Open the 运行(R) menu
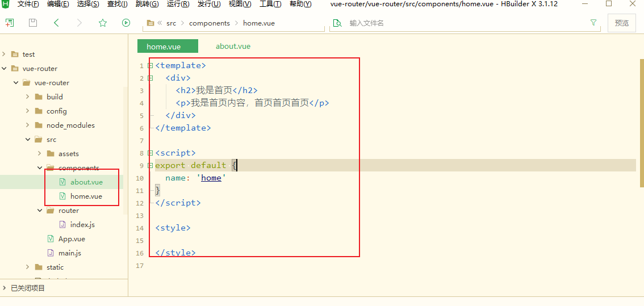 coord(178,4)
